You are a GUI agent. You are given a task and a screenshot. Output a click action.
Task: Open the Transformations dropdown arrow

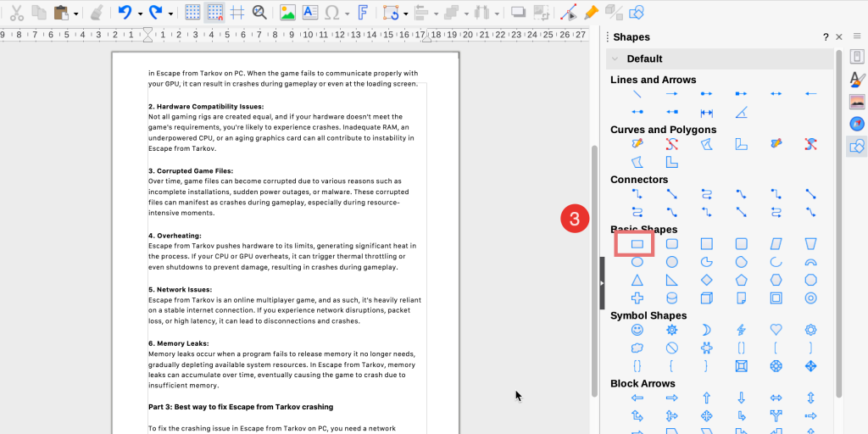(x=406, y=14)
